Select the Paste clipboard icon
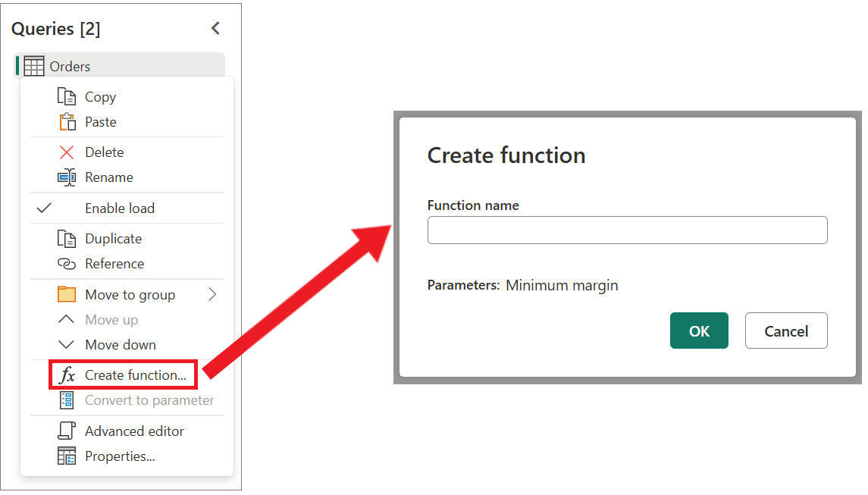Viewport: 868px width, 495px height. [67, 121]
